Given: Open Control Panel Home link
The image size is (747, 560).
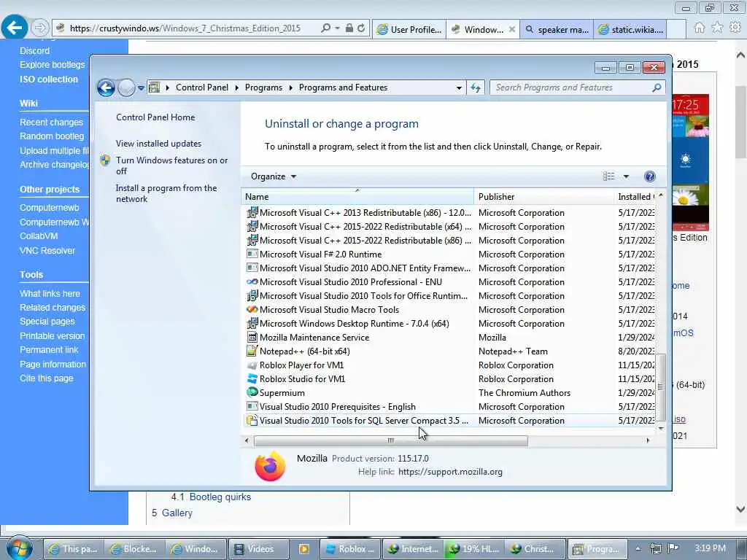Looking at the screenshot, I should click(155, 117).
